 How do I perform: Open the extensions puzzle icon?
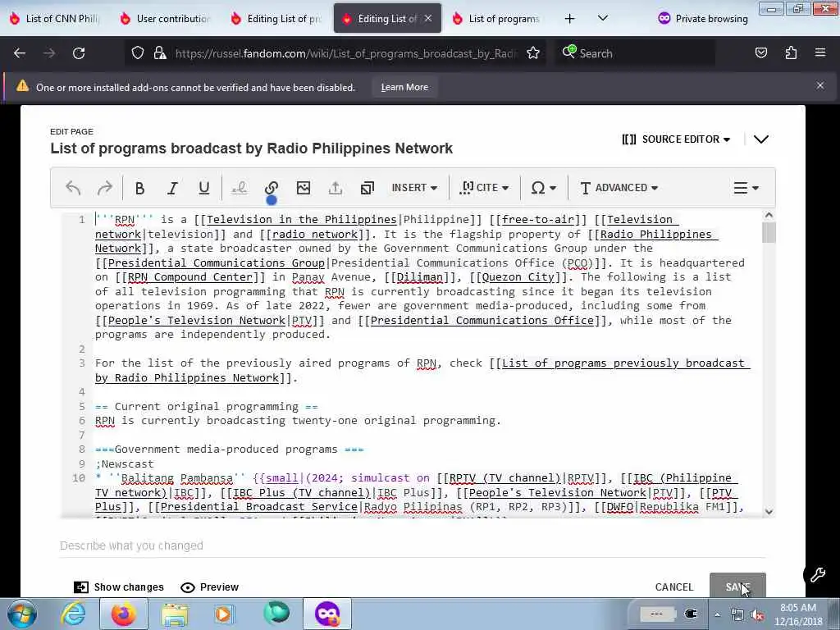point(791,53)
